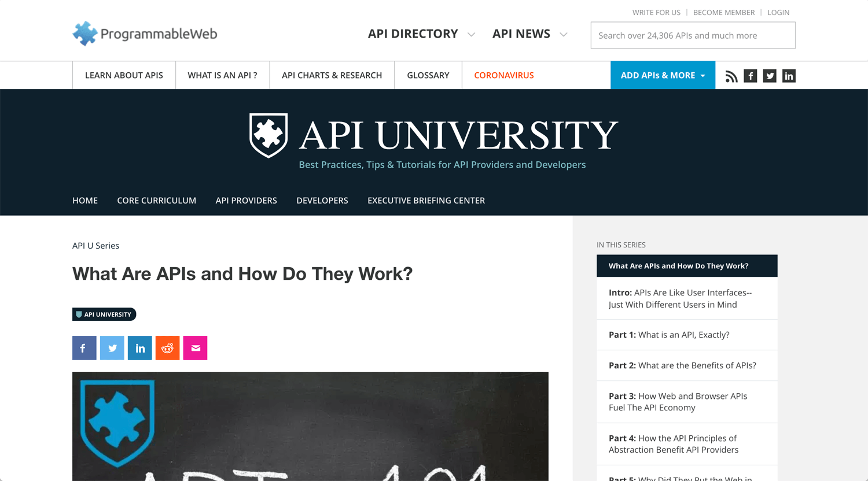Open API PROVIDERS section

click(x=247, y=201)
